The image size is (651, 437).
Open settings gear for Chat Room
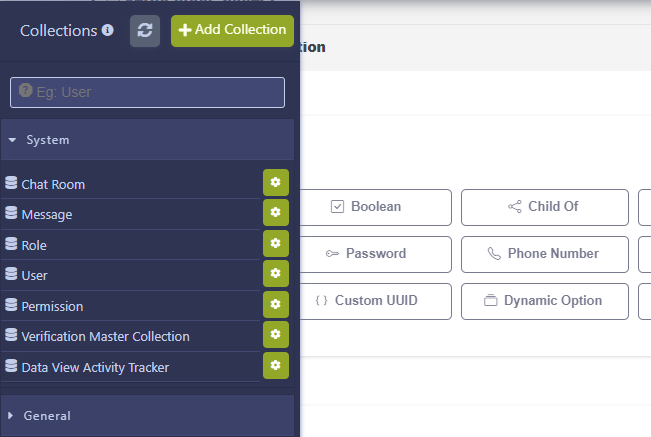[275, 183]
